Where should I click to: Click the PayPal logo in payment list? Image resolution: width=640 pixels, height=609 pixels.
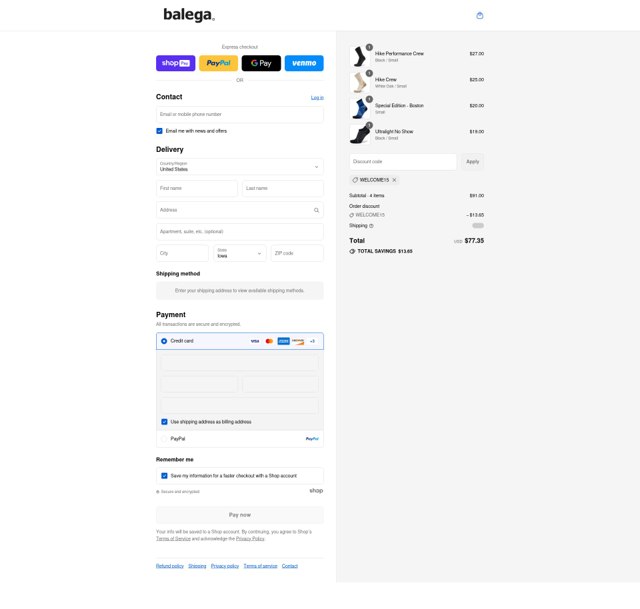pos(312,439)
